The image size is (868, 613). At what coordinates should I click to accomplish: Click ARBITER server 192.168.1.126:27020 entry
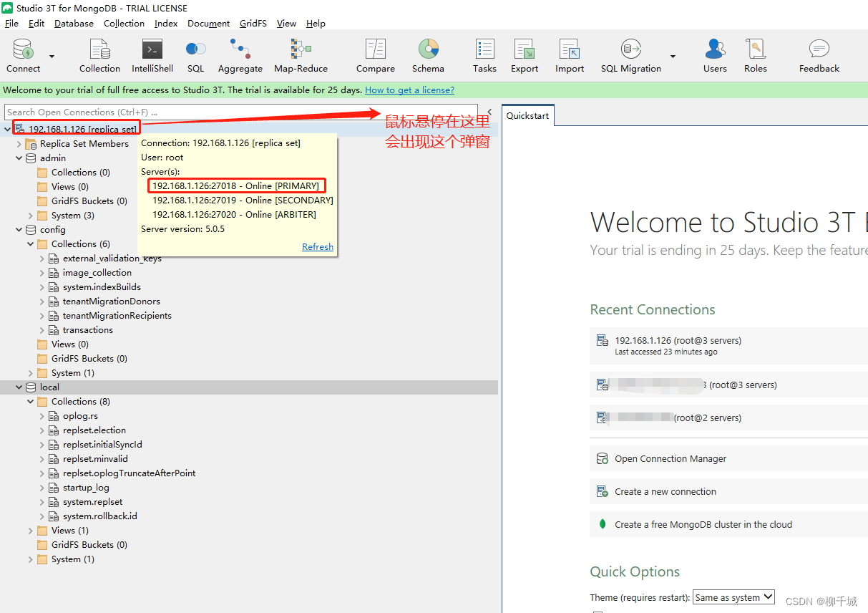pyautogui.click(x=234, y=214)
